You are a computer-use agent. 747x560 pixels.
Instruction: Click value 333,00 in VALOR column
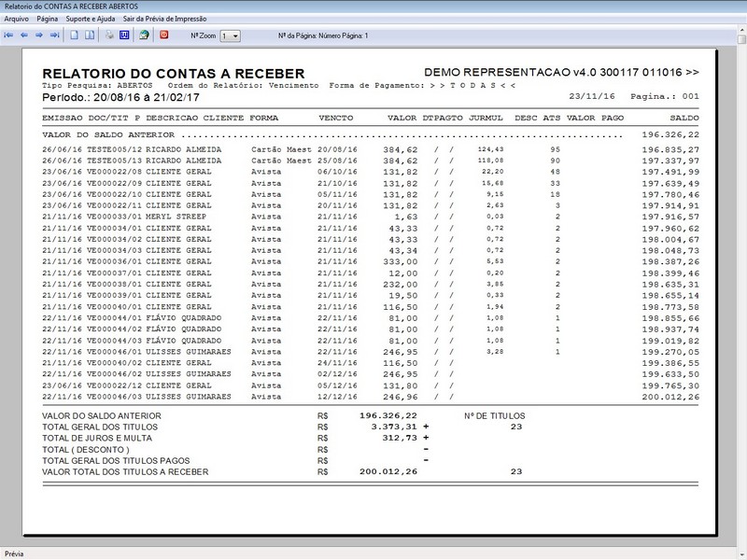pyautogui.click(x=401, y=262)
